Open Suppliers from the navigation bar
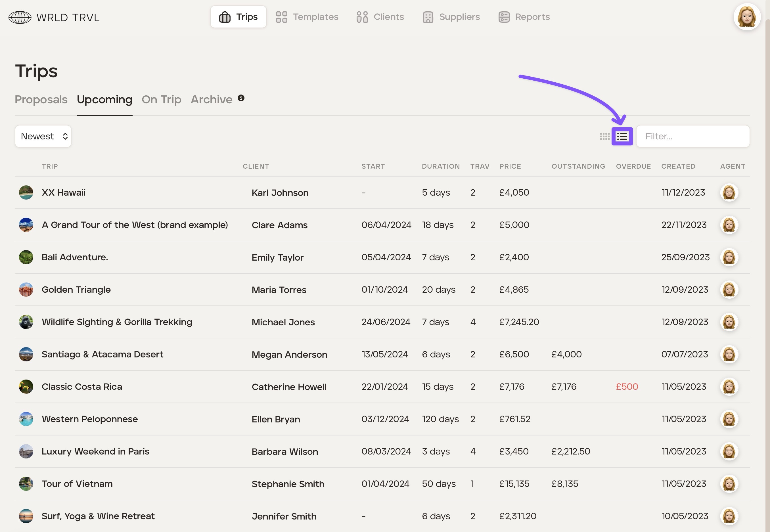Image resolution: width=770 pixels, height=532 pixels. (x=451, y=17)
